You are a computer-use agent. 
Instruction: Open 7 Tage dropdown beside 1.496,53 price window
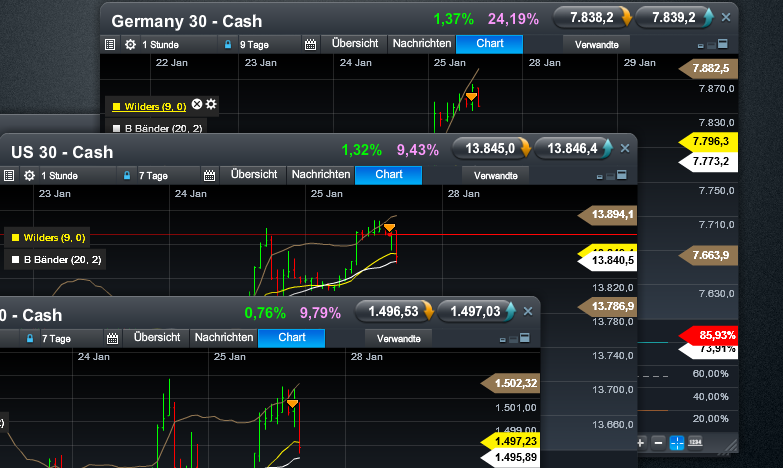(x=70, y=338)
